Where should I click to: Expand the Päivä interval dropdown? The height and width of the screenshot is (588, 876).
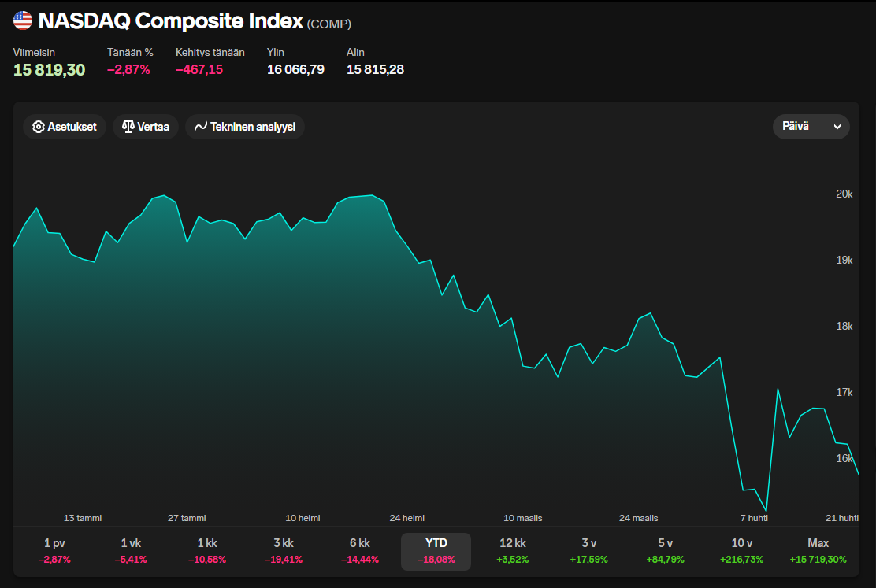coord(811,127)
